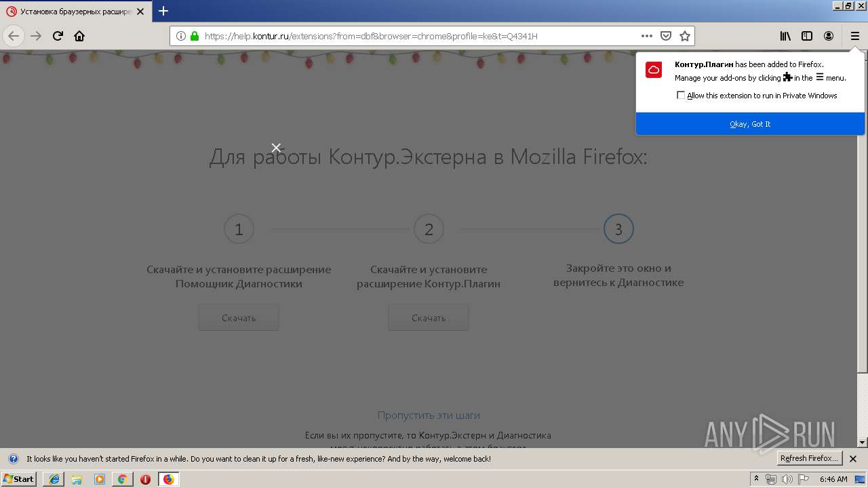Launch Internet Explorer from the taskbar
This screenshot has height=488, width=868.
[54, 479]
